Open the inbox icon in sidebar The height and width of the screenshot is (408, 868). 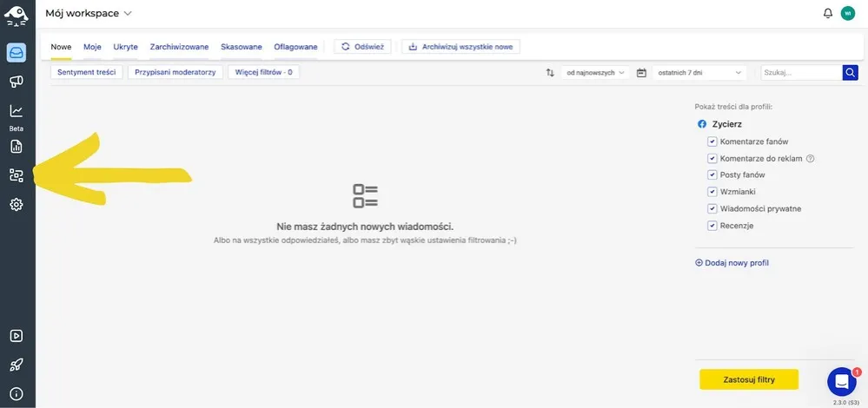pos(16,53)
